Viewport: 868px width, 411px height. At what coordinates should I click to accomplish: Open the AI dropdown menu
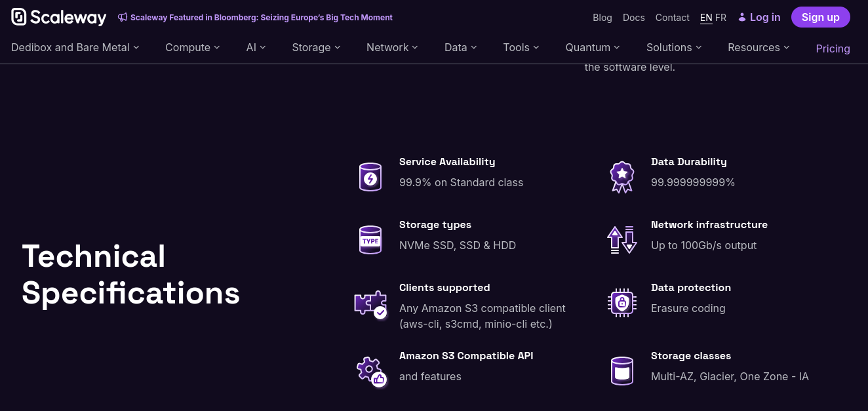256,47
